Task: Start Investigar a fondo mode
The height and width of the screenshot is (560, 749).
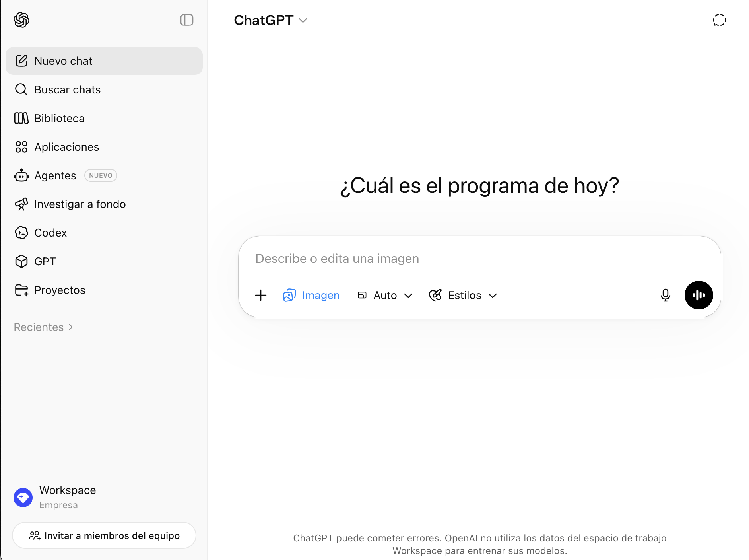Action: pos(80,204)
